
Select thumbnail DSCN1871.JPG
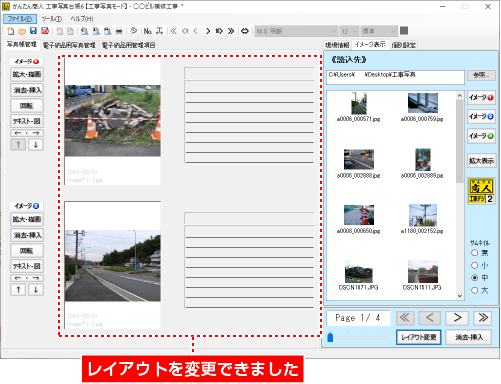(x=359, y=276)
